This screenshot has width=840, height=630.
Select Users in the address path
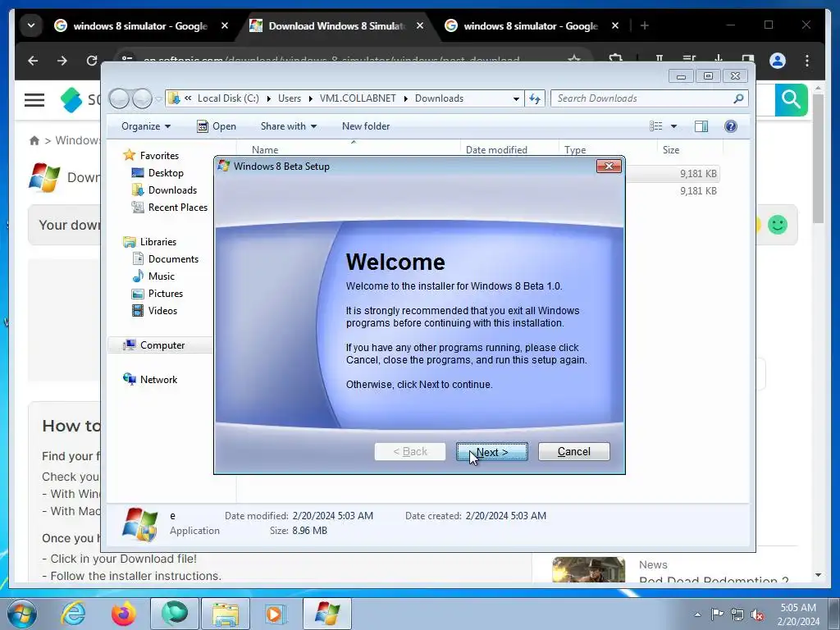coord(290,98)
